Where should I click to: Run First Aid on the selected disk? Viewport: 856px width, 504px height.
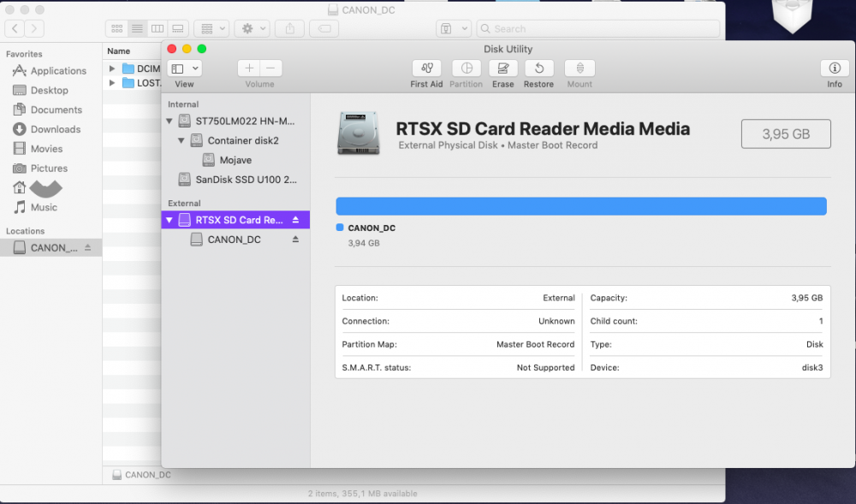click(x=426, y=68)
